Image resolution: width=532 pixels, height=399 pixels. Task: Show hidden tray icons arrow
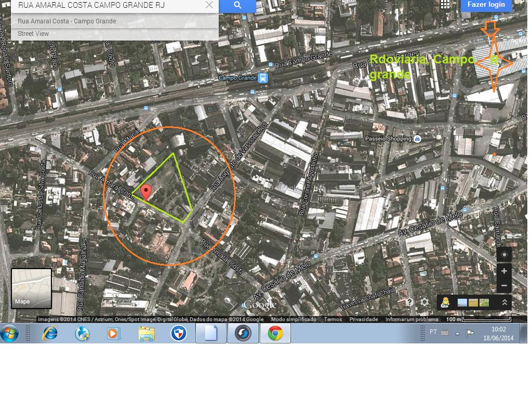457,334
